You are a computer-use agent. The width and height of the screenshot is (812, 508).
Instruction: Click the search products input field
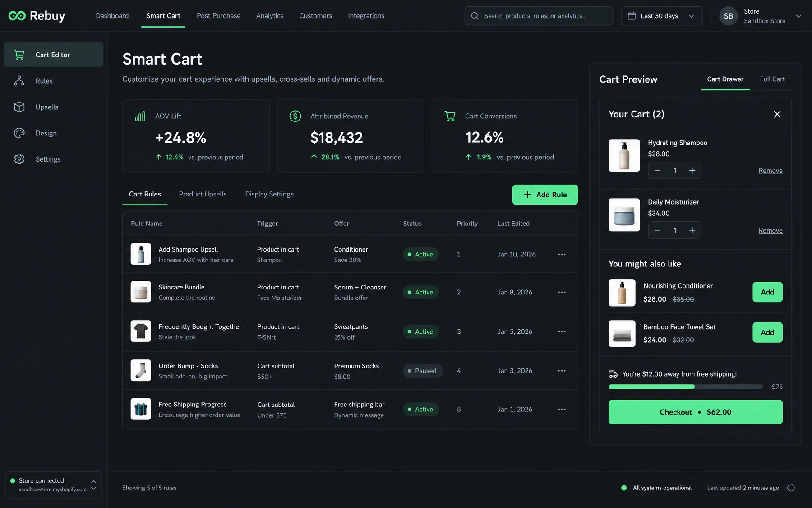(539, 16)
